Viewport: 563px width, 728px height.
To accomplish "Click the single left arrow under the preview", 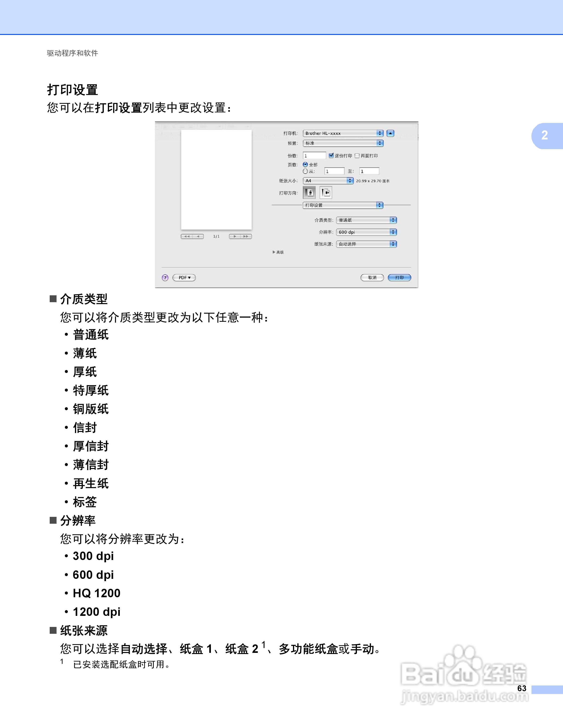I will [198, 236].
